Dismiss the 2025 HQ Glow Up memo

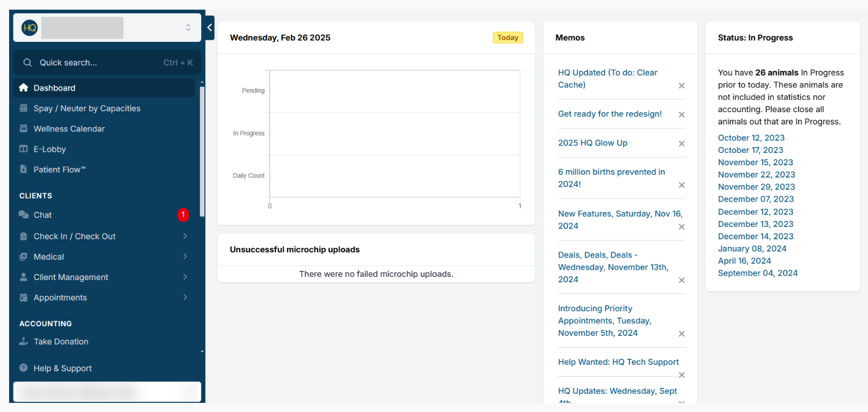(x=681, y=144)
